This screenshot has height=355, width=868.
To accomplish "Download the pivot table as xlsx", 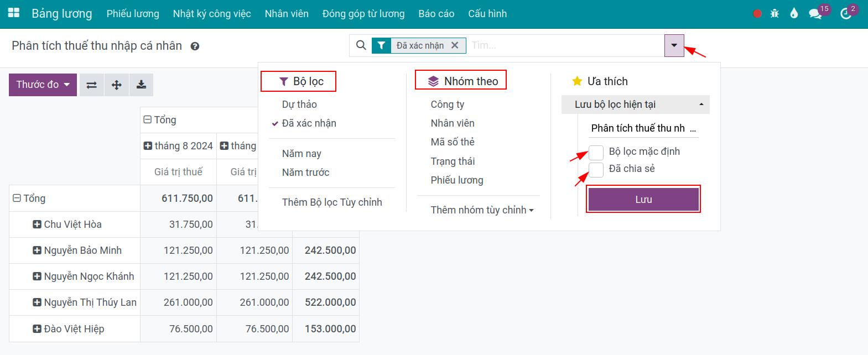I will pos(141,85).
